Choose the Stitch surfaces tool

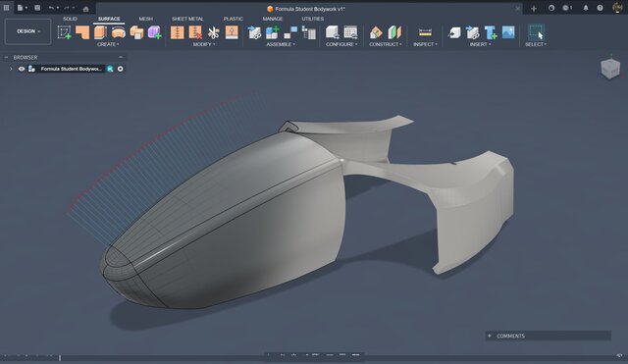(x=177, y=32)
